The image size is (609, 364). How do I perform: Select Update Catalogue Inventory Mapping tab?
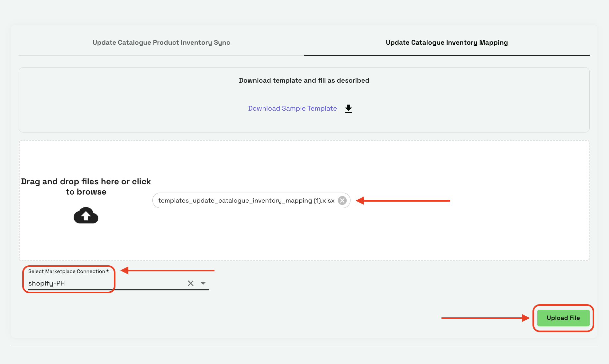447,42
